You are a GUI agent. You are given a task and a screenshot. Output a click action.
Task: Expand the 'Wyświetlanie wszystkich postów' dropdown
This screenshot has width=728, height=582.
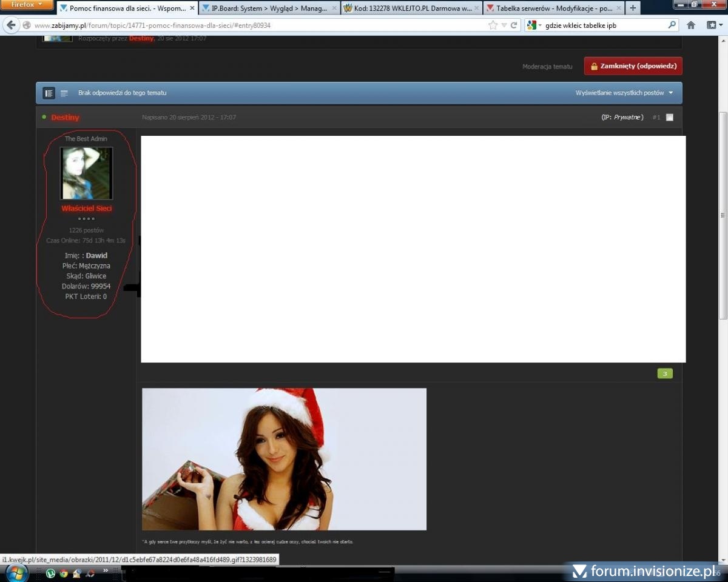pyautogui.click(x=624, y=93)
